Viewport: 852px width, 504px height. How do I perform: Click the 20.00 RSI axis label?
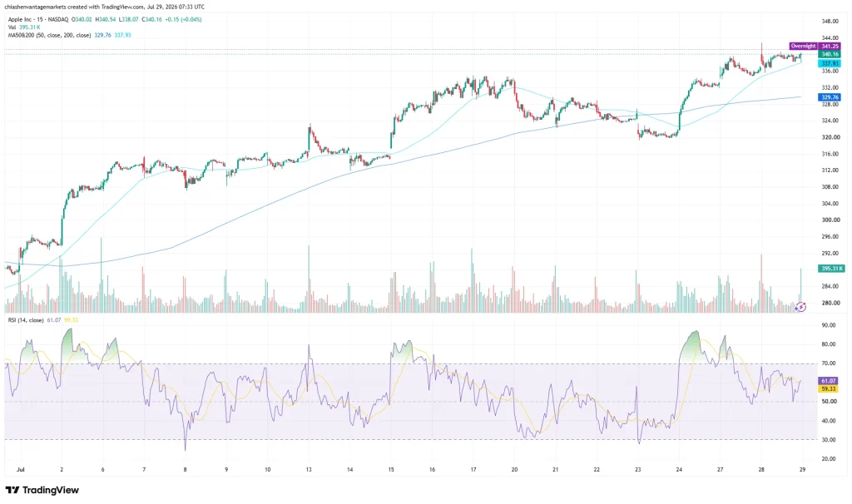(829, 459)
